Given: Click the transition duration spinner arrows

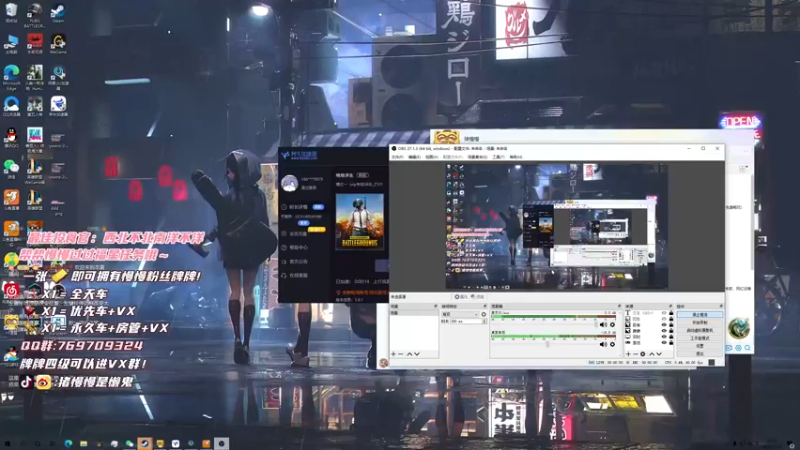Looking at the screenshot, I should [485, 321].
